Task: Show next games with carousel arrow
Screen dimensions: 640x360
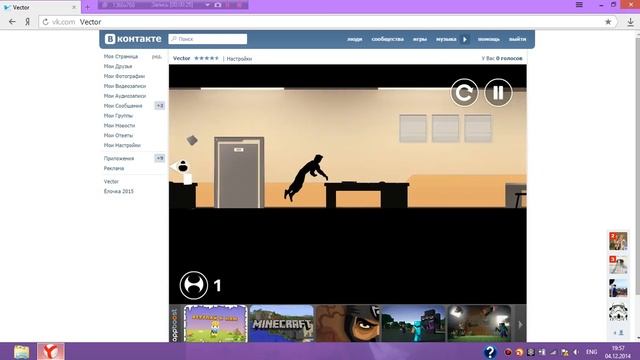Action: point(520,324)
